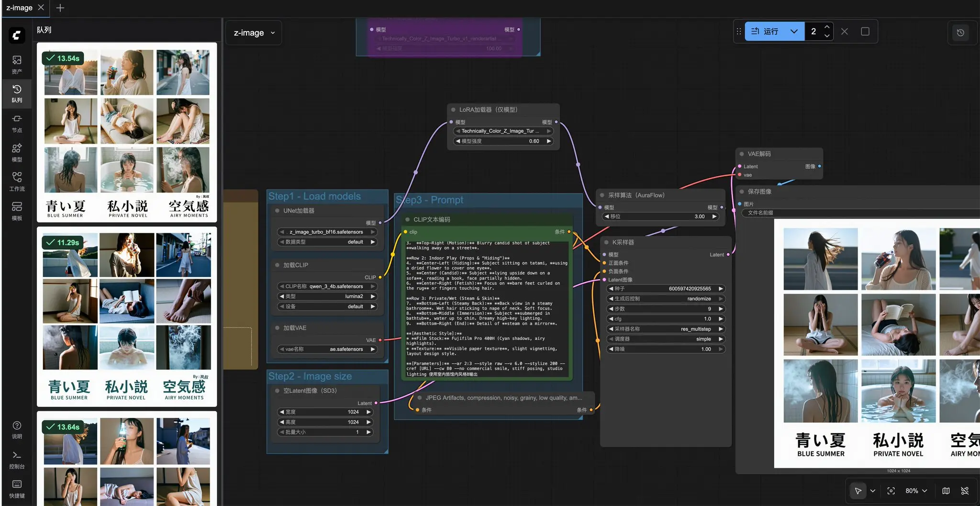Increase the 步数 steps value in K采样器
Screen dimensions: 980x506
[721, 309]
